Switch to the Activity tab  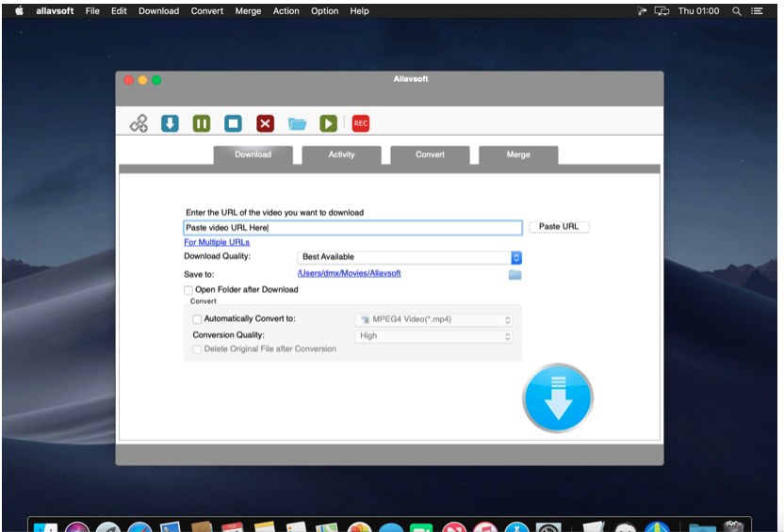pyautogui.click(x=341, y=154)
